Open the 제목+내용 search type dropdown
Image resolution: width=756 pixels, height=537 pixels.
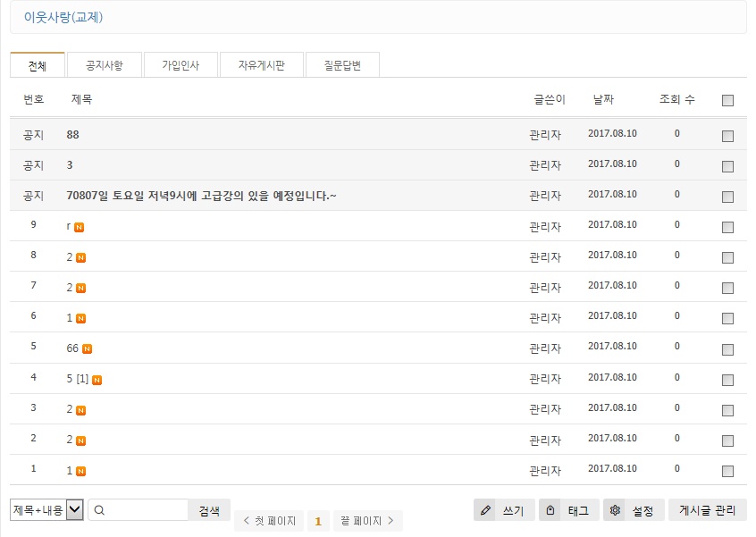click(46, 509)
